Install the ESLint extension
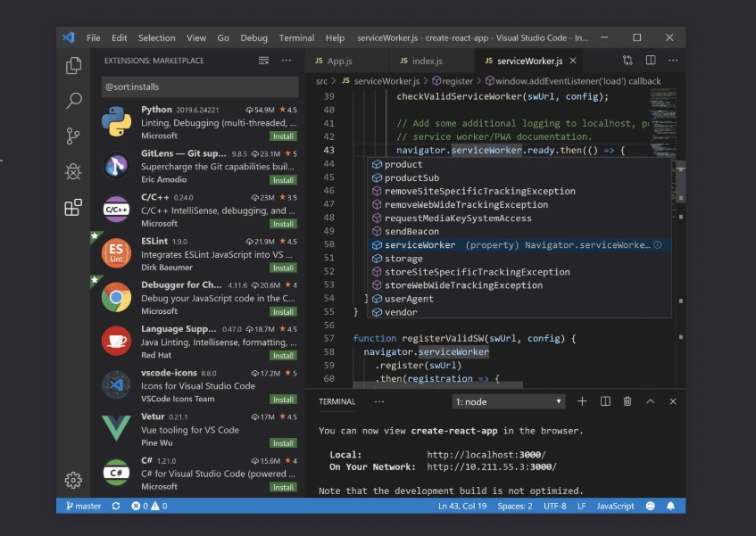 coord(283,268)
